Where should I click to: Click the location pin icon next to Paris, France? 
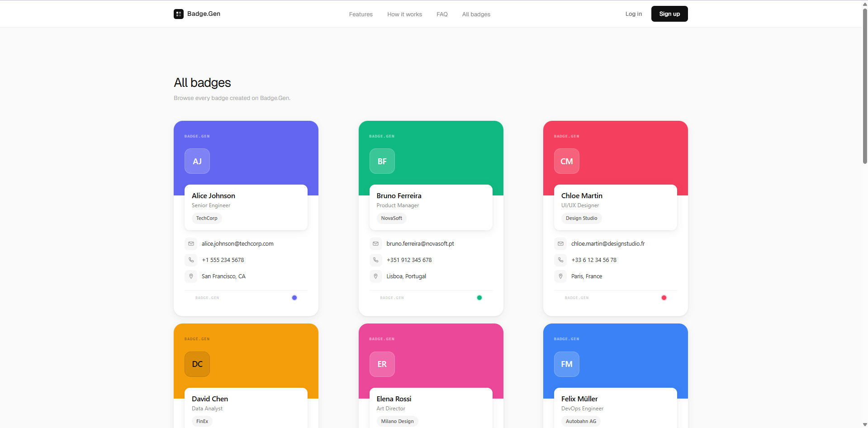point(560,276)
